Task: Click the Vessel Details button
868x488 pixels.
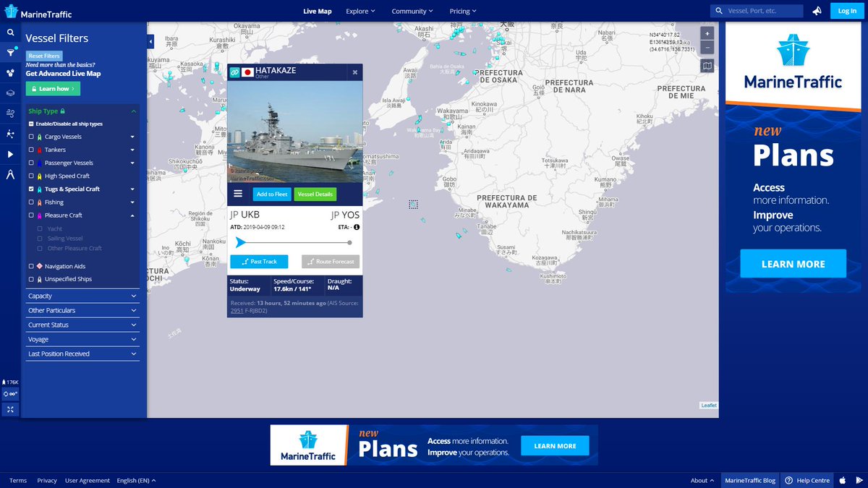Action: click(x=315, y=194)
